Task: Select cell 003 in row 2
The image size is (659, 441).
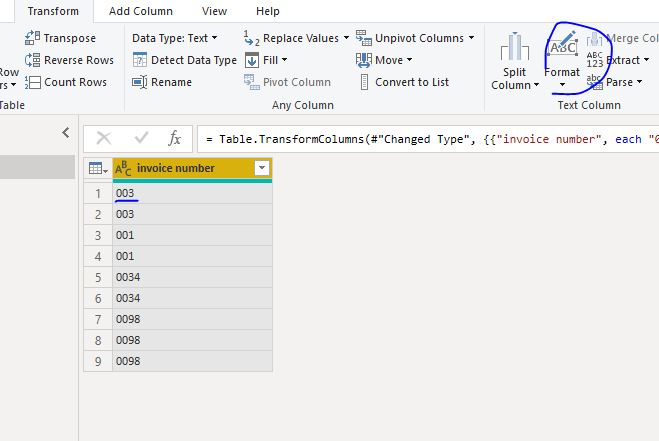Action: point(192,214)
